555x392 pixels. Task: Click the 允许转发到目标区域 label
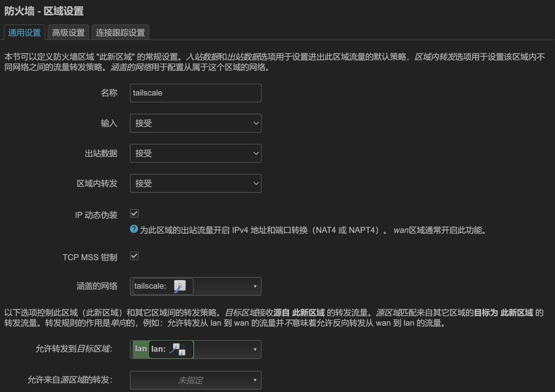[74, 349]
